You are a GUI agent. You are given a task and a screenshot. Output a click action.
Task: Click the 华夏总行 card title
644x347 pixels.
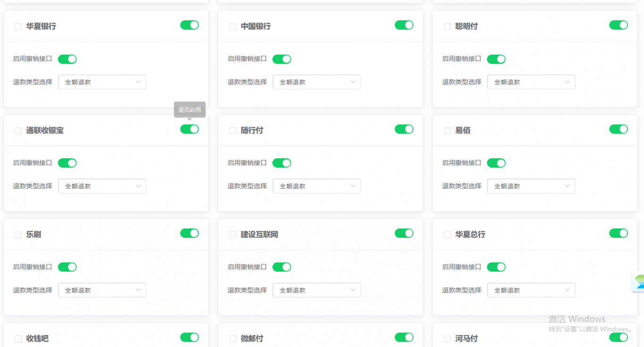pos(471,235)
